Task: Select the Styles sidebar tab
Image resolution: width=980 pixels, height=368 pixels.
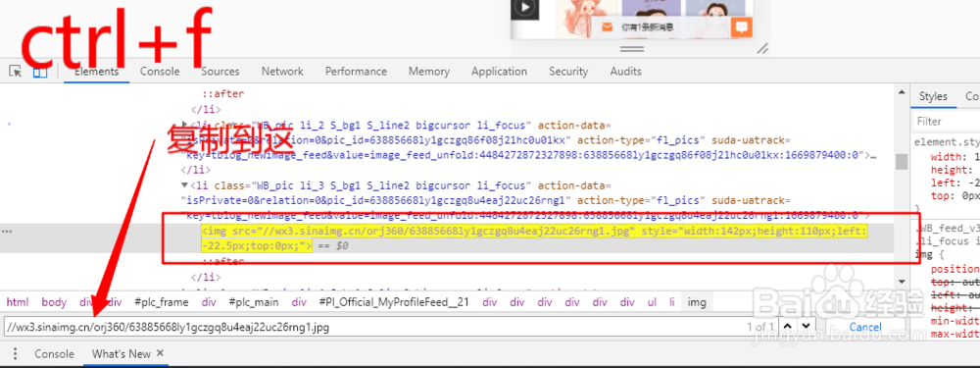Action: pyautogui.click(x=933, y=96)
